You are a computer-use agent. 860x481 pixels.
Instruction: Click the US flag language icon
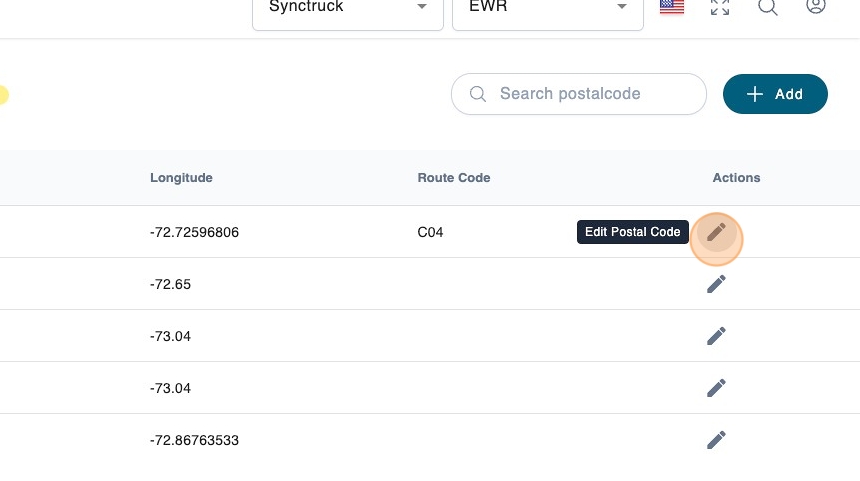pos(671,7)
